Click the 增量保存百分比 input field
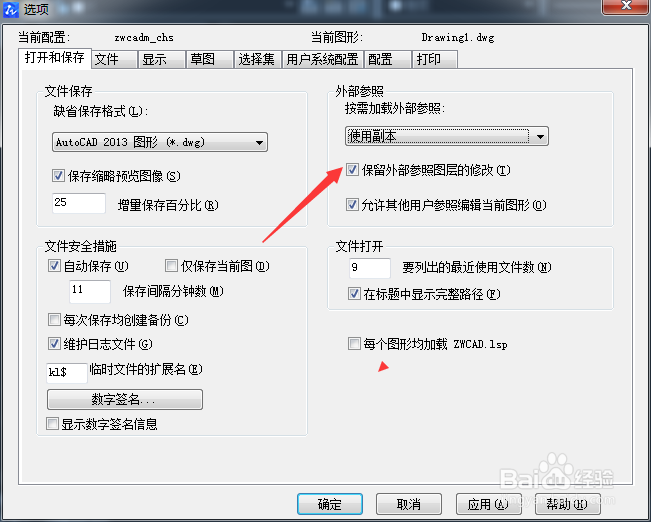 (79, 203)
